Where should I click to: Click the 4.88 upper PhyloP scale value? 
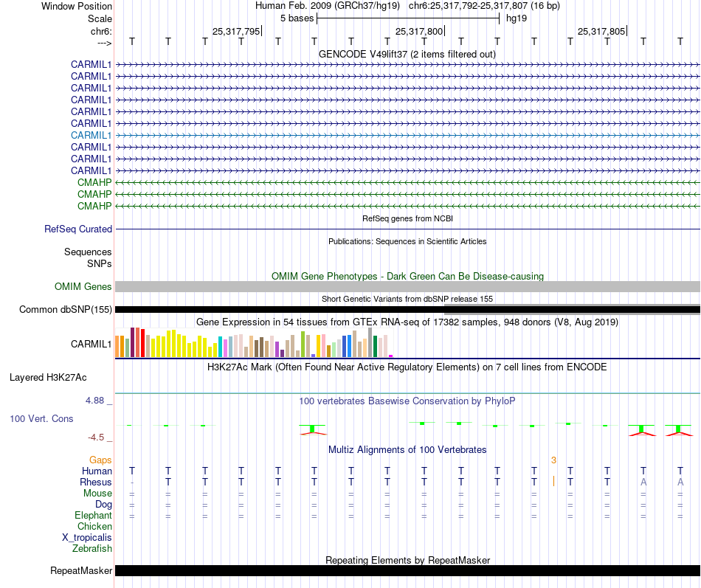[x=94, y=400]
